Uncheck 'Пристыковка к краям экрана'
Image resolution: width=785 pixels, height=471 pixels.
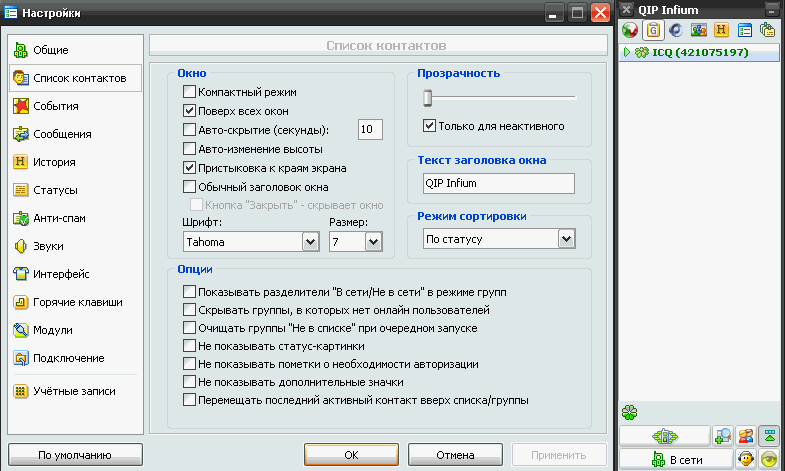(189, 168)
